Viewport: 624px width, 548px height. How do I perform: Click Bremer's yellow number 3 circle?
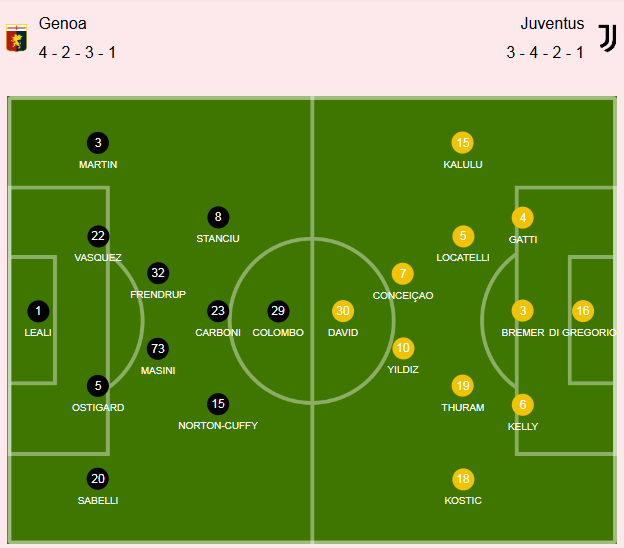(523, 311)
